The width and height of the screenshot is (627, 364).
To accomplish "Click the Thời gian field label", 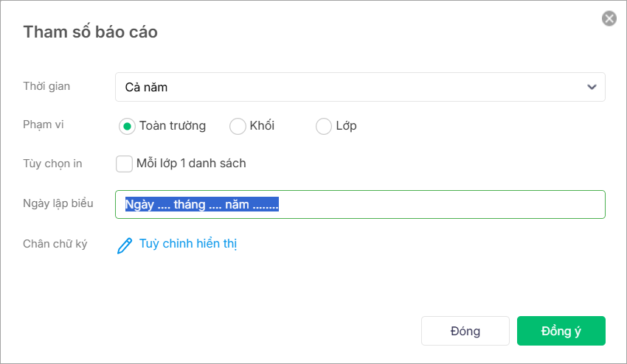I will tap(46, 86).
